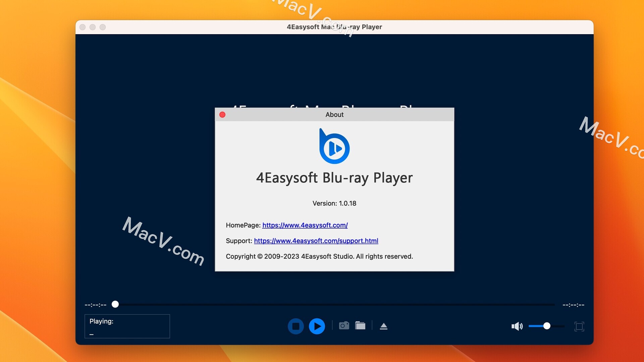Set the volume on the volume slider handle
644x362 pixels.
547,326
